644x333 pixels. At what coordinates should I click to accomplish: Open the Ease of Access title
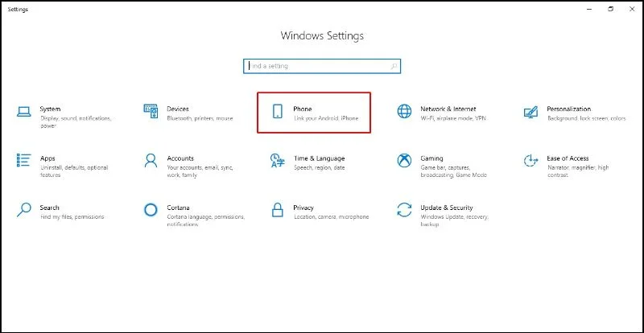(x=568, y=158)
